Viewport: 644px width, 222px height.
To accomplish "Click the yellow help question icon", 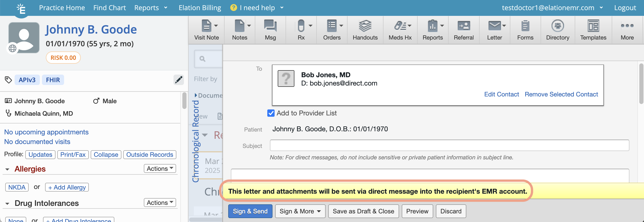I will pos(233,8).
